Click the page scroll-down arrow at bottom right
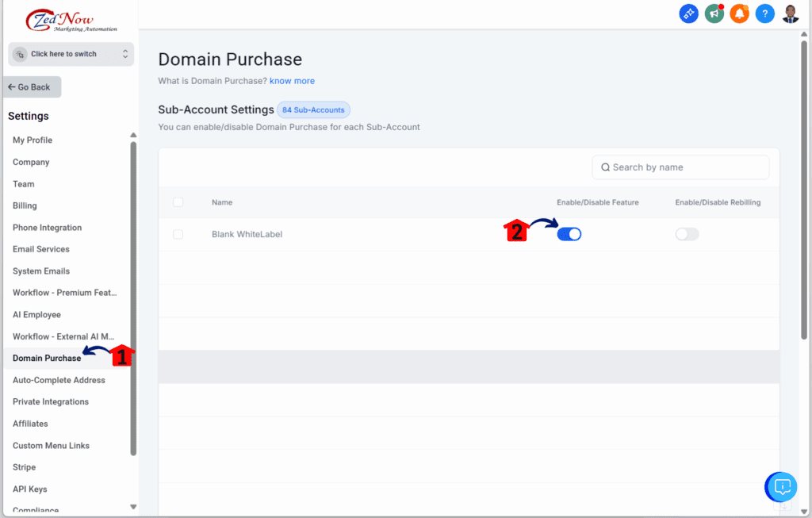Viewport: 812px width, 518px height. pyautogui.click(x=804, y=512)
